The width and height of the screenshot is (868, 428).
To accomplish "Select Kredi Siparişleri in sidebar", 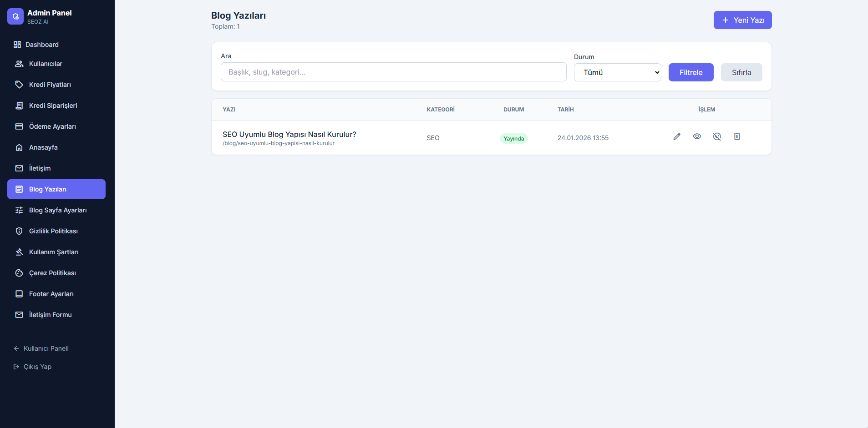I will (x=56, y=106).
